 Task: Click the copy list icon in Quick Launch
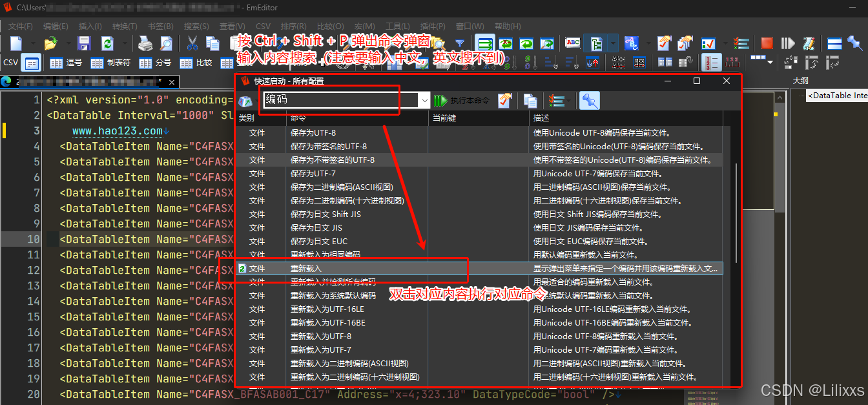coord(530,101)
